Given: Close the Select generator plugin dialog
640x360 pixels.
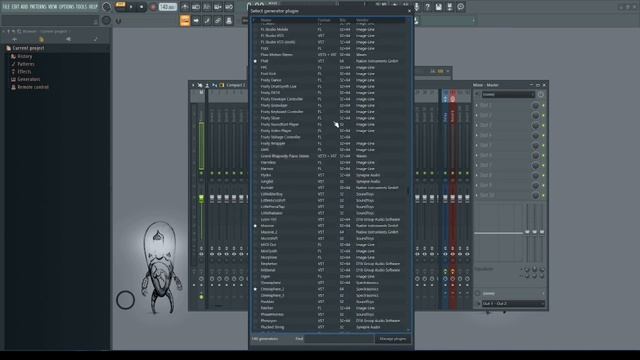Looking at the screenshot, I should coord(409,11).
